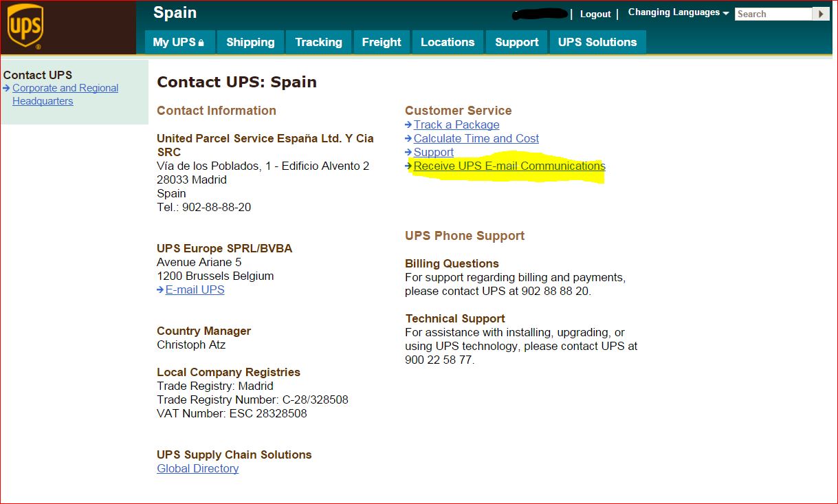Open the UPS Solutions tab
Image resolution: width=838 pixels, height=504 pixels.
click(x=597, y=42)
